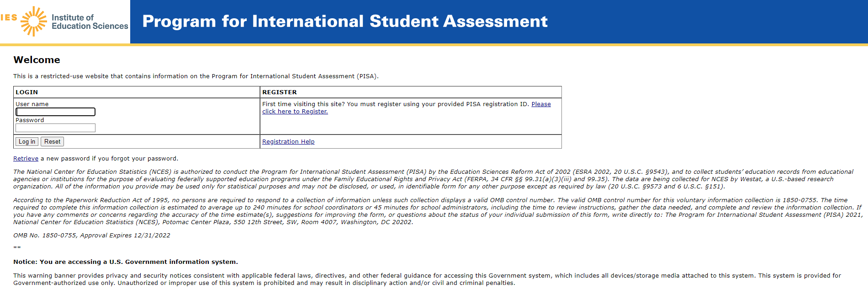Open the click here to Register link

tap(295, 112)
